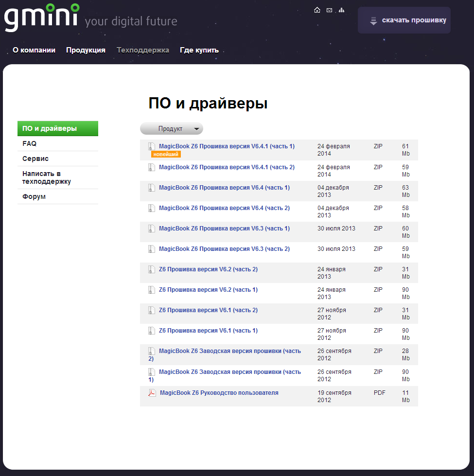Click ZIP file icon for V6.4.1 часть 2
474x476 pixels.
tap(151, 167)
